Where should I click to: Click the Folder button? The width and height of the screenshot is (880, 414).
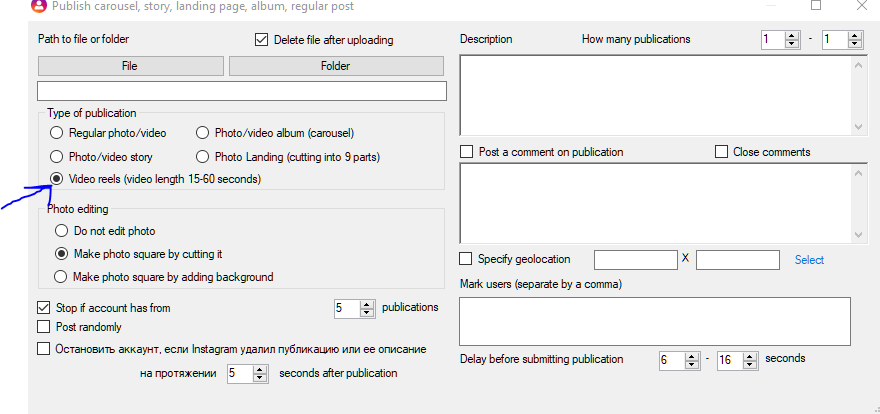(x=336, y=66)
